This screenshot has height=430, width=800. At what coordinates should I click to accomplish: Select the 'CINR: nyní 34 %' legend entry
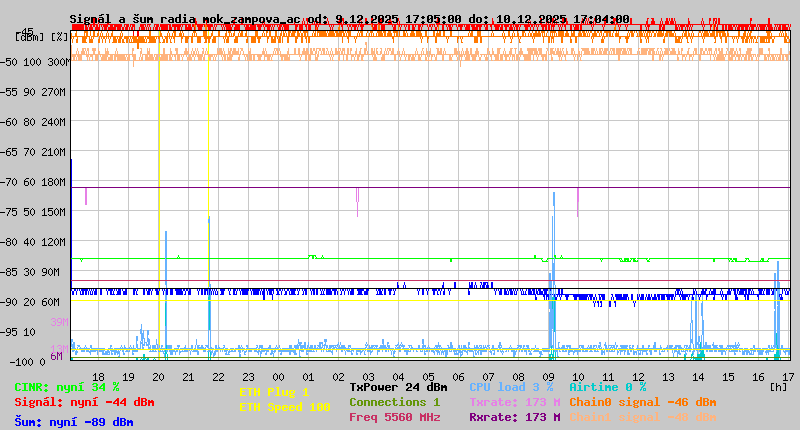pos(67,387)
